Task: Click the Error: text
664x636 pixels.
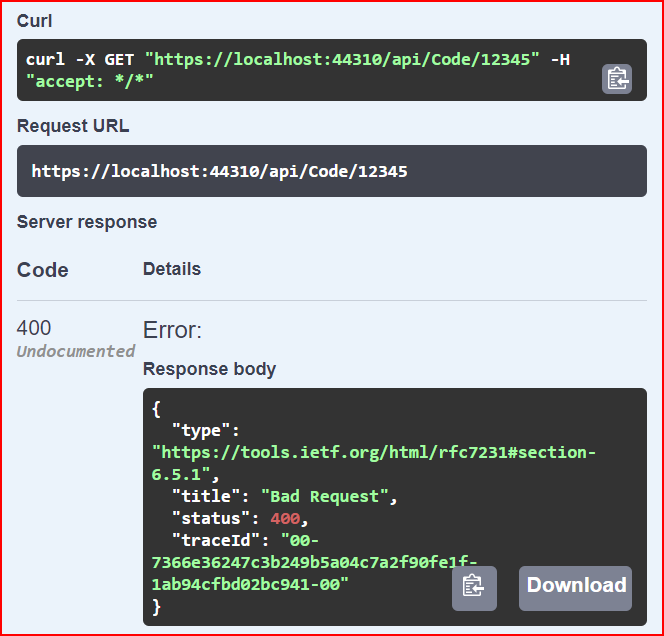Action: tap(172, 330)
